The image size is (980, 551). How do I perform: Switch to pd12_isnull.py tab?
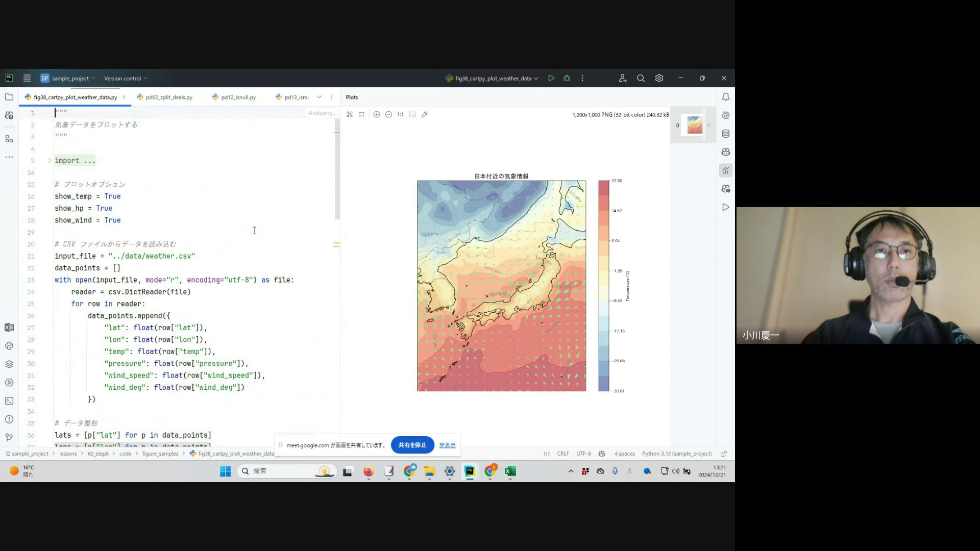coord(238,97)
